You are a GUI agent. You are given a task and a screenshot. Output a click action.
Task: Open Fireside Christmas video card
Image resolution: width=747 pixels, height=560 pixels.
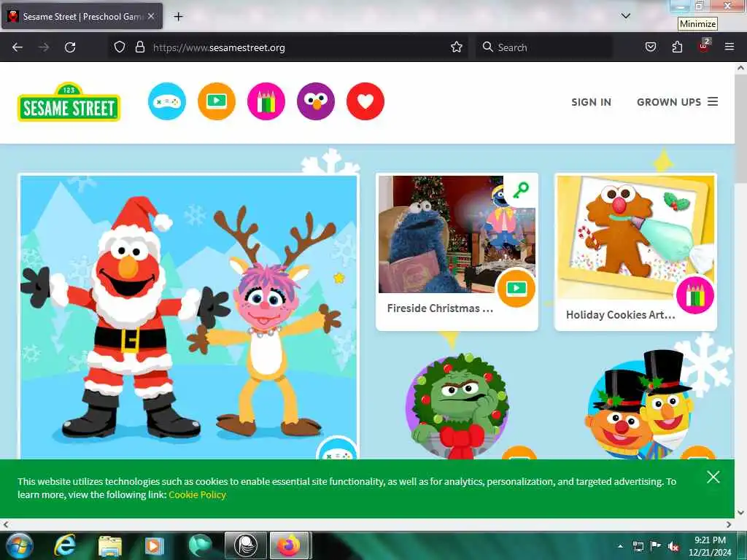pos(457,252)
